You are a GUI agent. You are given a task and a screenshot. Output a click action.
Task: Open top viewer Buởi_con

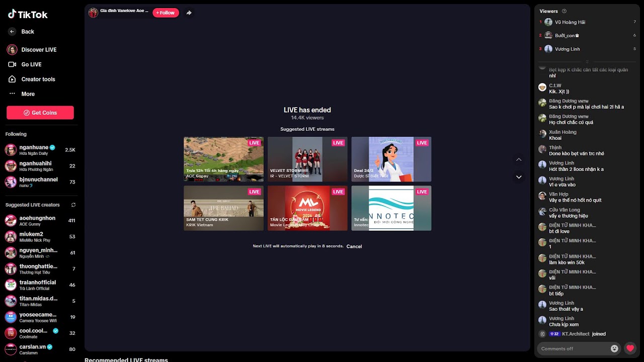pos(588,36)
